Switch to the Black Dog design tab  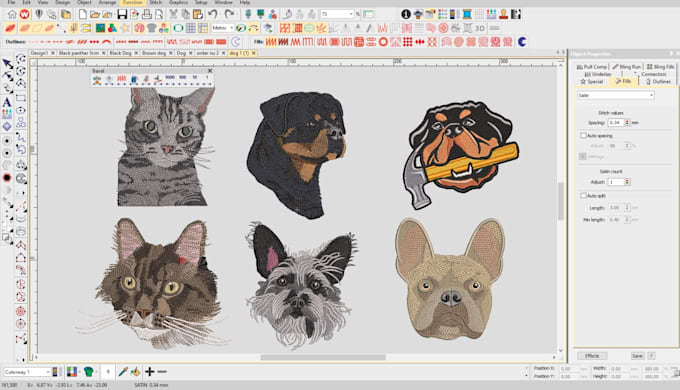[120, 53]
